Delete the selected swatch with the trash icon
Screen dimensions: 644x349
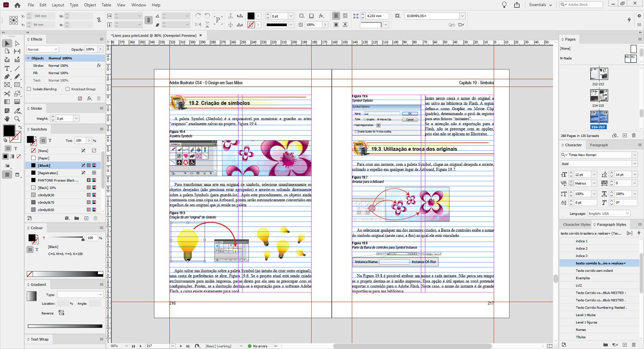point(95,218)
